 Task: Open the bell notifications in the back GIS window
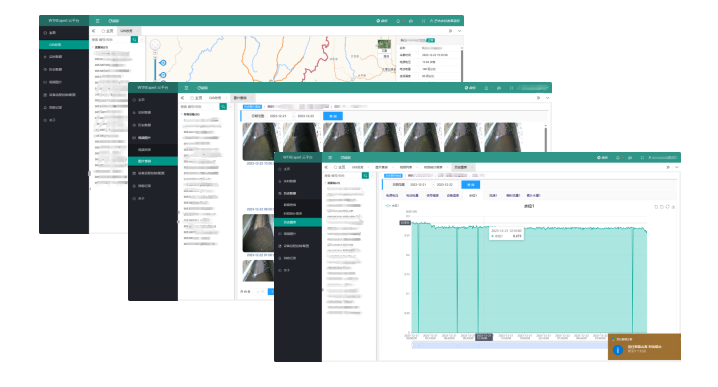pos(398,21)
